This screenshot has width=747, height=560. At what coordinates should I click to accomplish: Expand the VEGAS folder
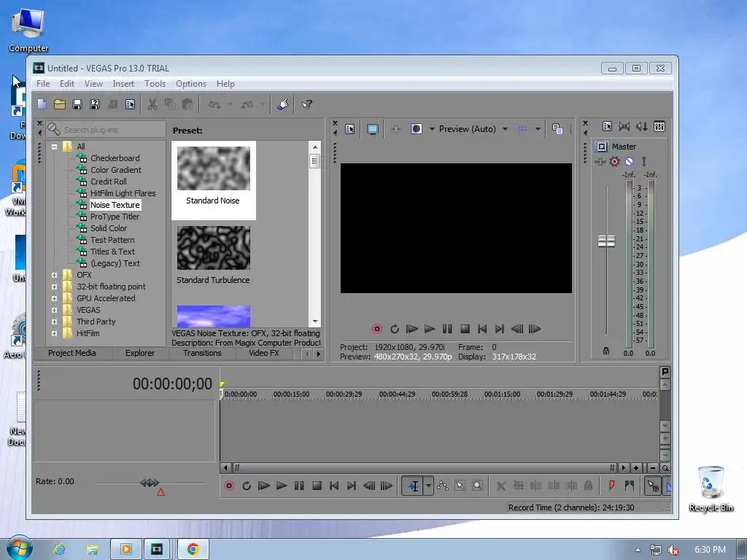pos(54,310)
